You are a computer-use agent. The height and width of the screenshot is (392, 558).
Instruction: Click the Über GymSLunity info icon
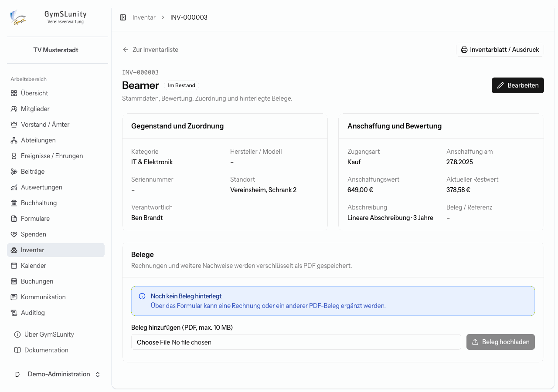coord(17,335)
